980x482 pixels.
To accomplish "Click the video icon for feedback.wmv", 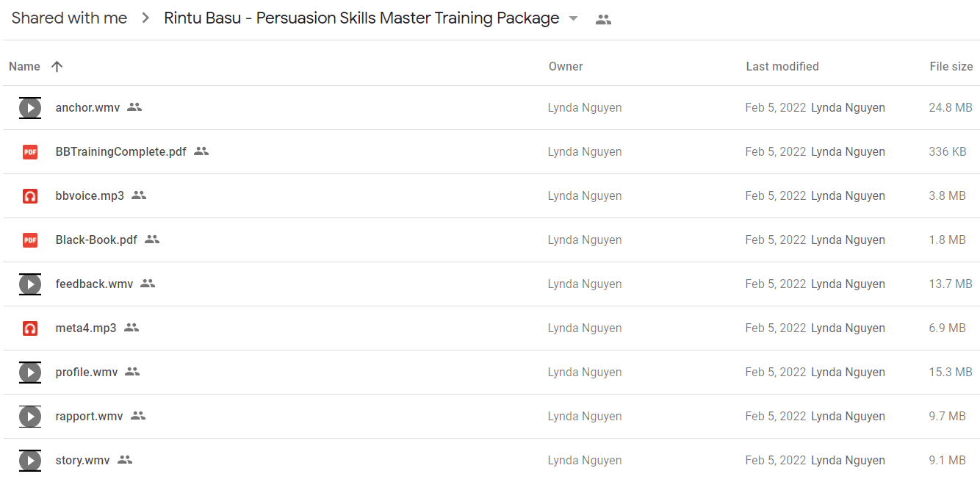I will click(x=30, y=284).
